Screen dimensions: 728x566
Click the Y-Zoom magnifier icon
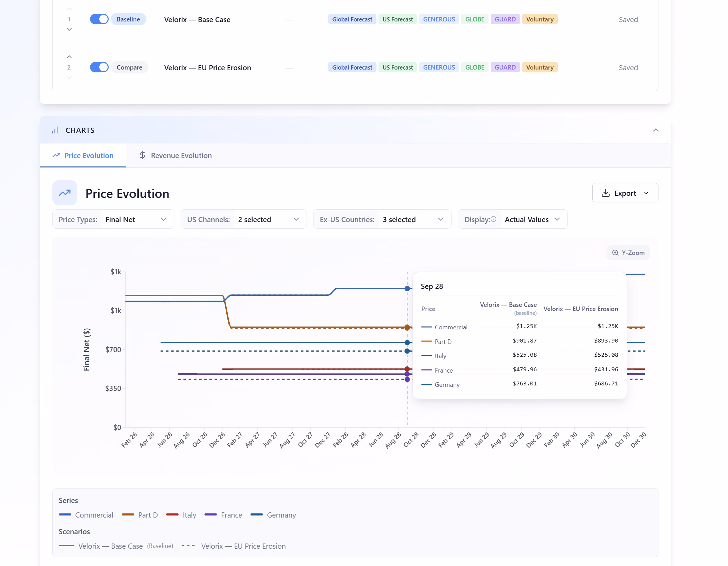click(x=615, y=253)
